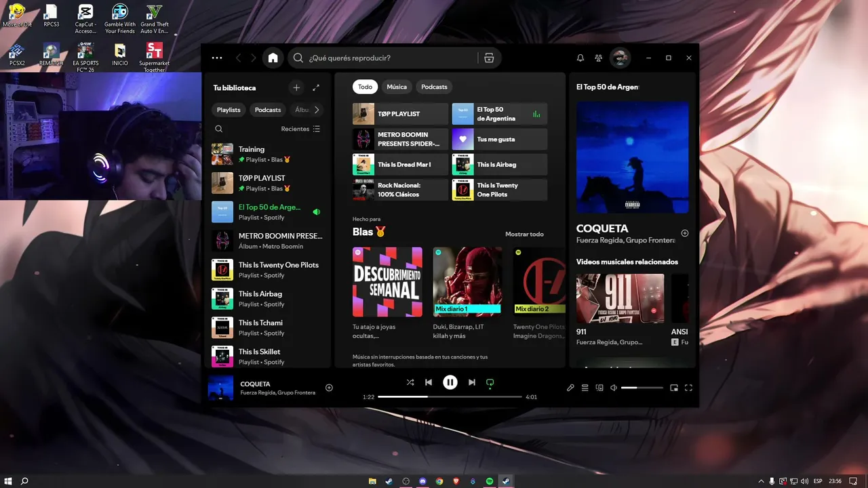This screenshot has width=868, height=488.
Task: Open the 911 music video thumbnail
Action: click(620, 298)
